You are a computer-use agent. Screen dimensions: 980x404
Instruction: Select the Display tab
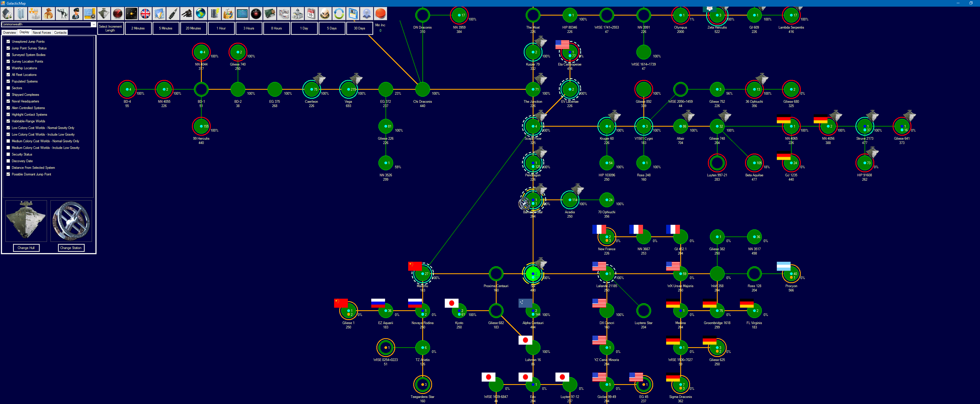(24, 32)
